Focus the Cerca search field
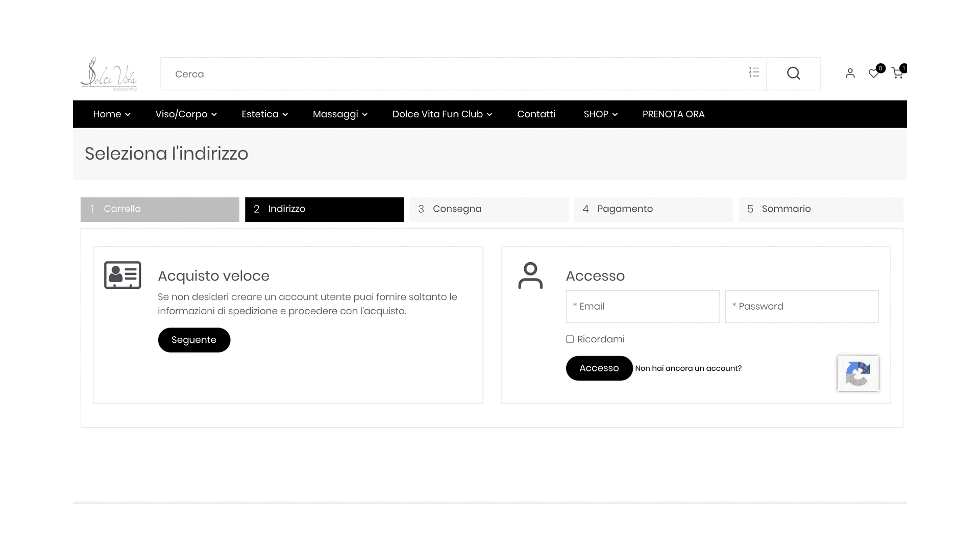The width and height of the screenshot is (980, 551). pos(463,74)
